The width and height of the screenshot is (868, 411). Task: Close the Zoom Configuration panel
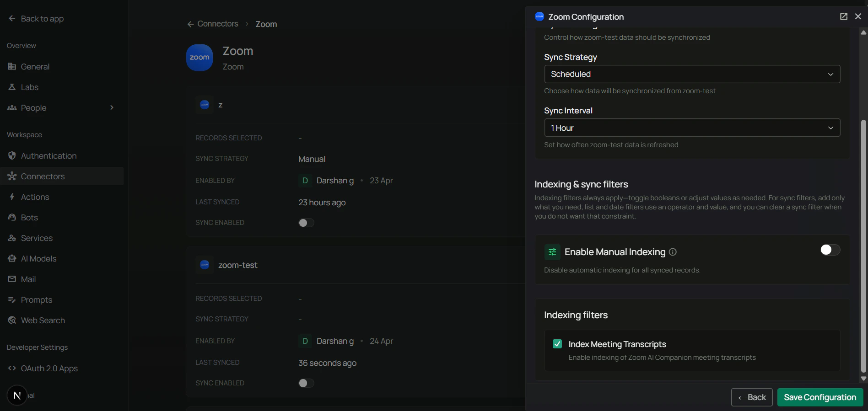(858, 16)
